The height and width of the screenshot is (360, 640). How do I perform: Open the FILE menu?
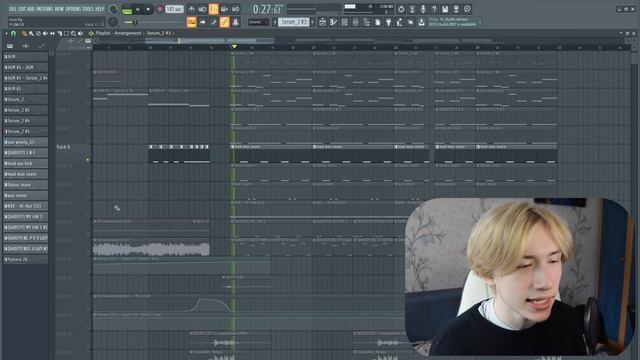(12, 9)
